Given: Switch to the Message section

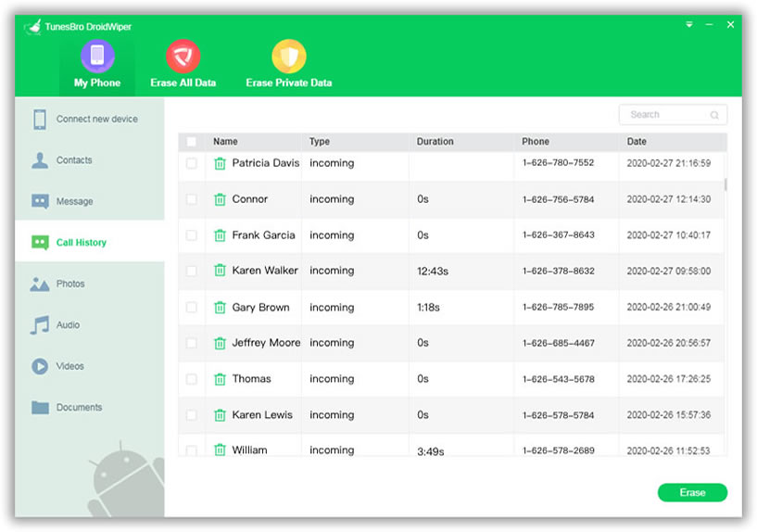Looking at the screenshot, I should [x=74, y=201].
